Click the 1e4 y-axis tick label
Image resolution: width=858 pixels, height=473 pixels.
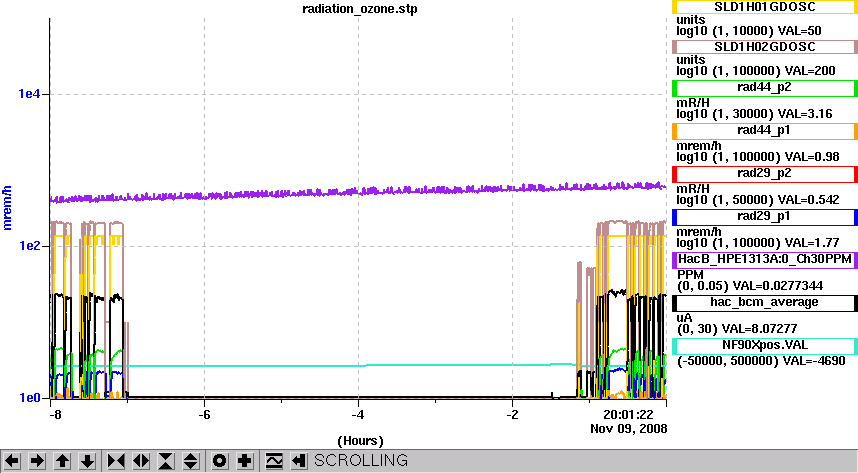pos(29,94)
